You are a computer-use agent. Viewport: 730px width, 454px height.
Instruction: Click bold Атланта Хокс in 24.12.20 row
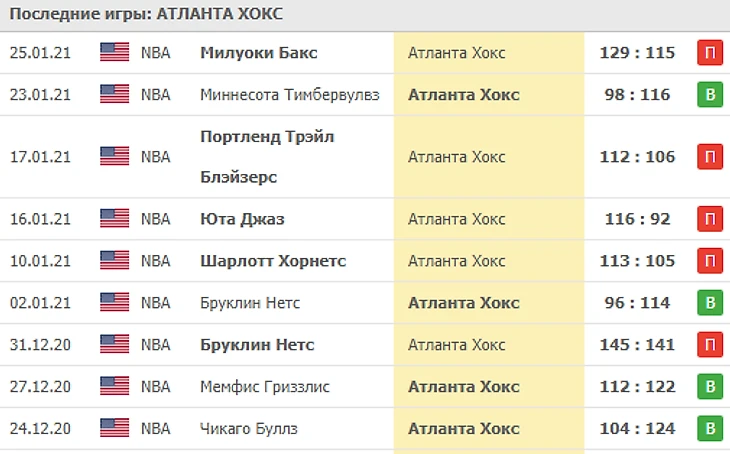[x=464, y=428]
